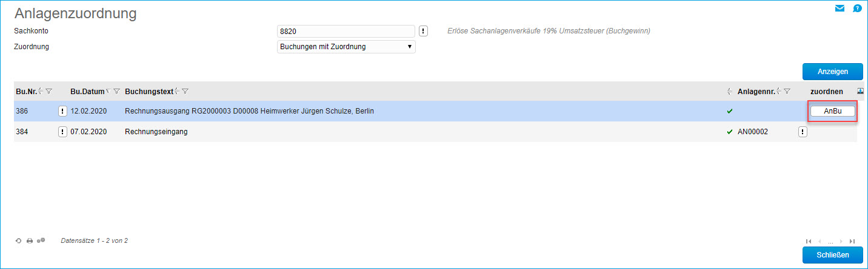This screenshot has height=269, width=868.
Task: Open asset details next to AN00002
Action: point(803,132)
